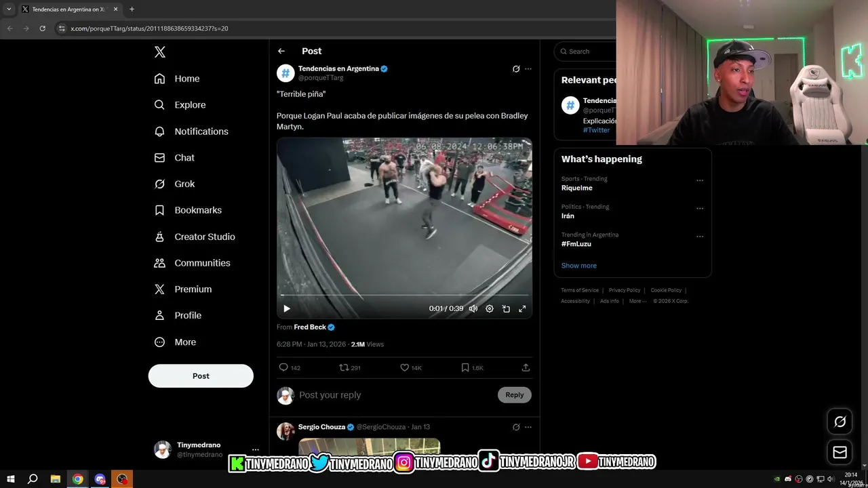Reload the page in Chrome
868x488 pixels.
coord(42,28)
